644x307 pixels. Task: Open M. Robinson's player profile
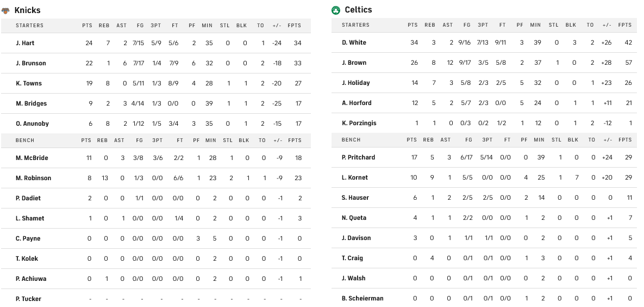(33, 178)
